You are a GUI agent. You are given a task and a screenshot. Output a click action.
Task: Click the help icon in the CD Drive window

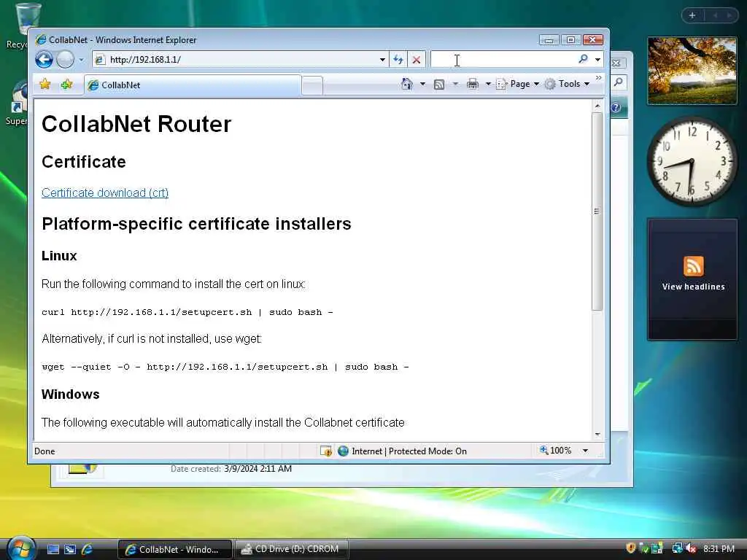pyautogui.click(x=616, y=108)
